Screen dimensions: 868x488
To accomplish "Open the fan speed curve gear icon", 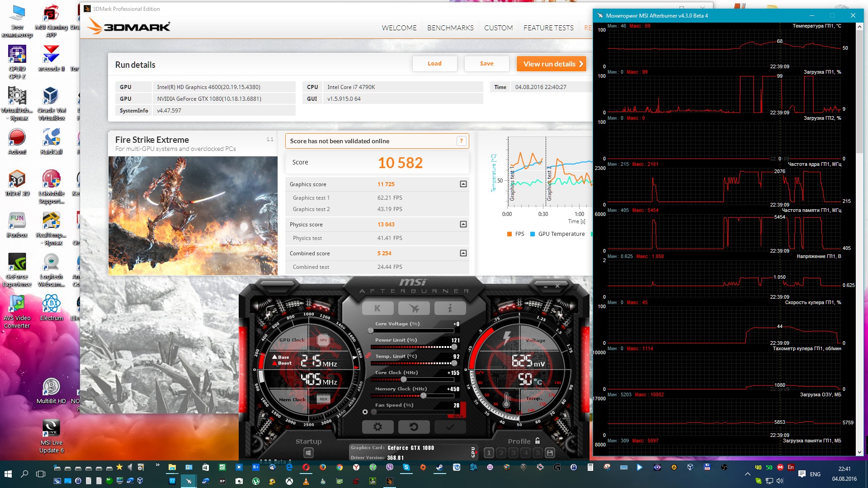I will tap(365, 412).
